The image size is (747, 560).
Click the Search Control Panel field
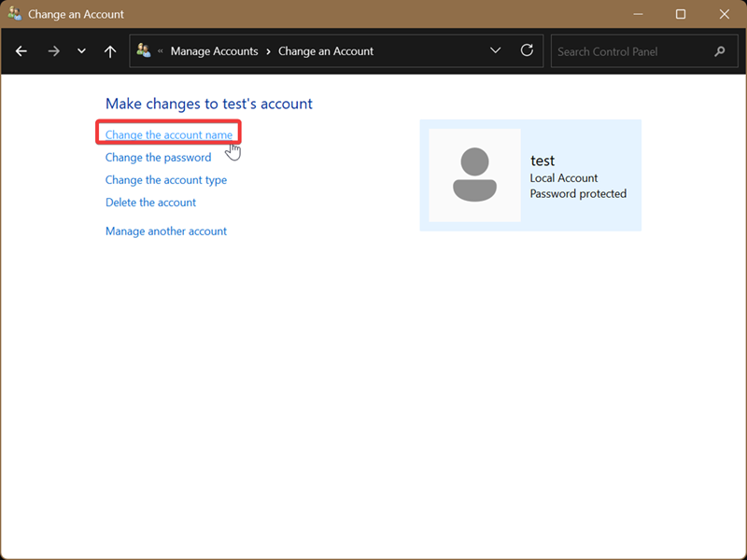pos(644,51)
